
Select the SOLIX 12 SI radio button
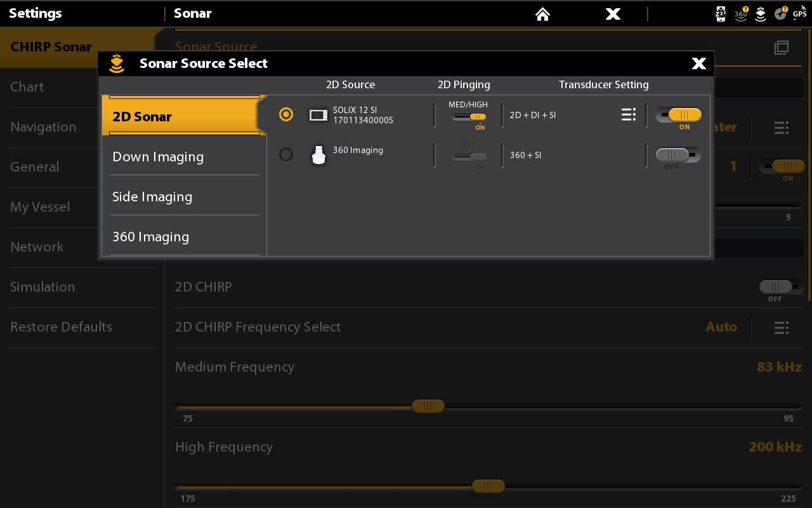(x=286, y=114)
